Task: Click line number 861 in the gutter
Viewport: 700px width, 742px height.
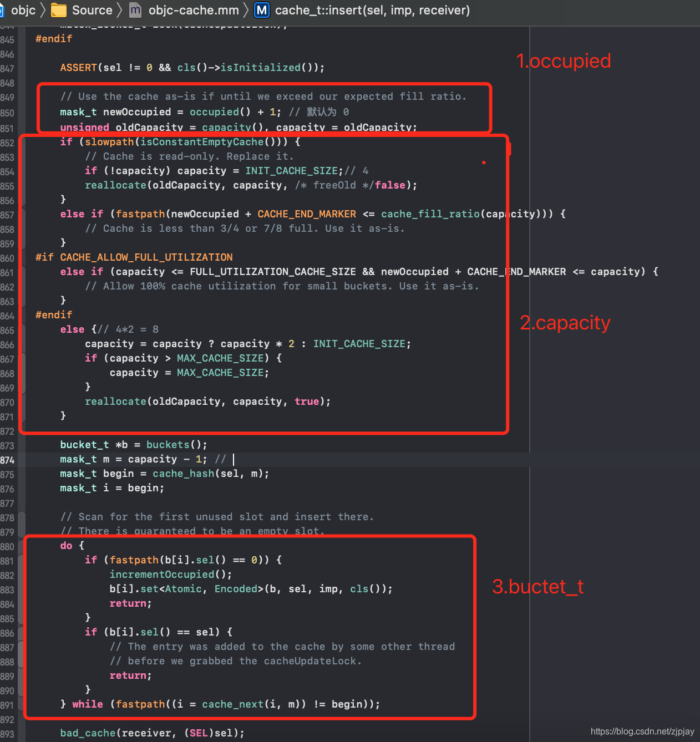Action: [7, 273]
